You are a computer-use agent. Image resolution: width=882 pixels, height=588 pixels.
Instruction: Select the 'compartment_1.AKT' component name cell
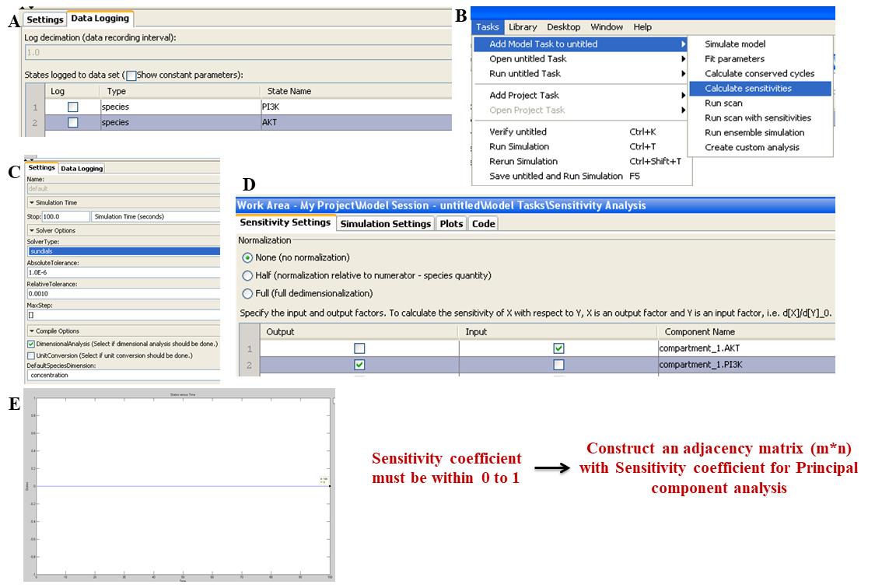point(747,348)
